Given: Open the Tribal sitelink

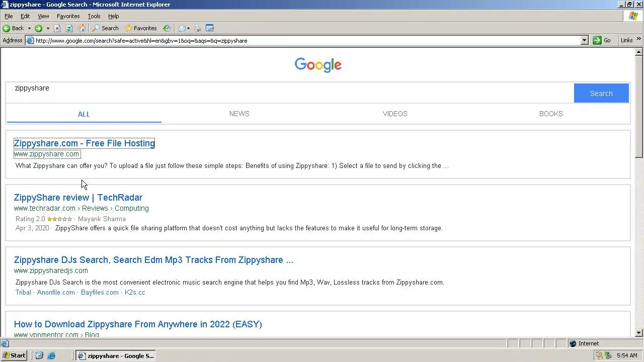Looking at the screenshot, I should pos(23,292).
